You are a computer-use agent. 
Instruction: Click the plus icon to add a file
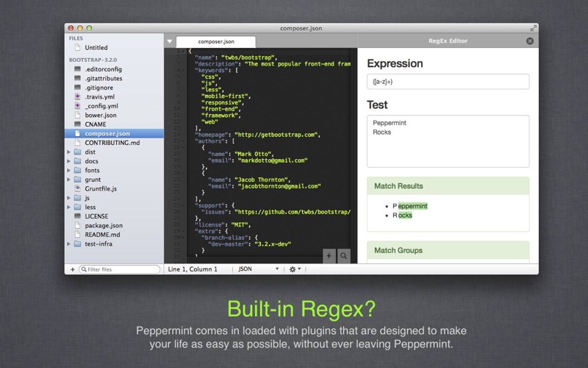tap(72, 269)
